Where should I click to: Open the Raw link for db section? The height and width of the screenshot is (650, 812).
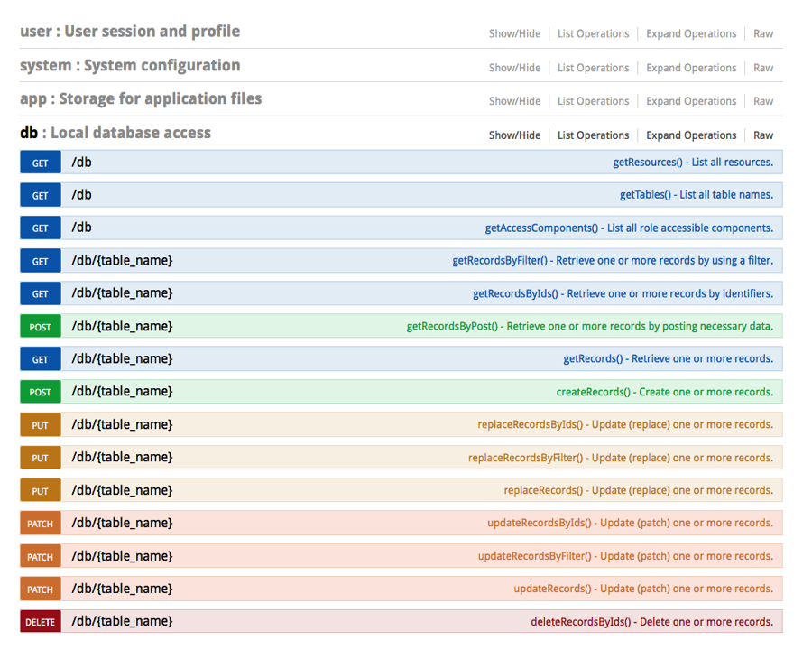763,135
